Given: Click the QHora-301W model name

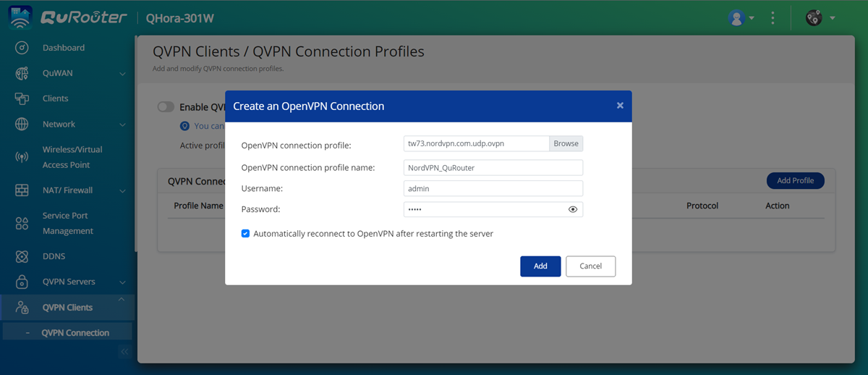Looking at the screenshot, I should click(x=180, y=18).
